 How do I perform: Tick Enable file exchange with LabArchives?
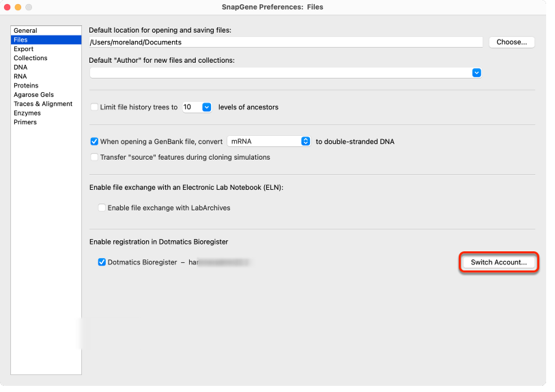tap(102, 208)
